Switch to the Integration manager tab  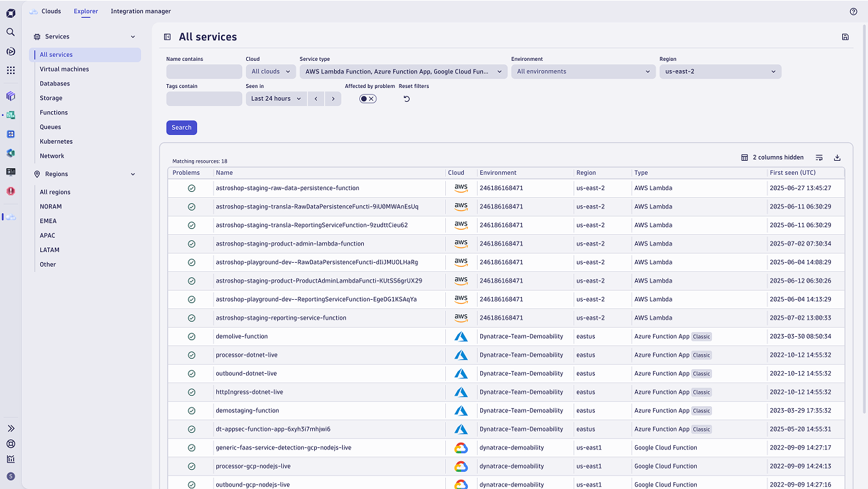pos(140,11)
